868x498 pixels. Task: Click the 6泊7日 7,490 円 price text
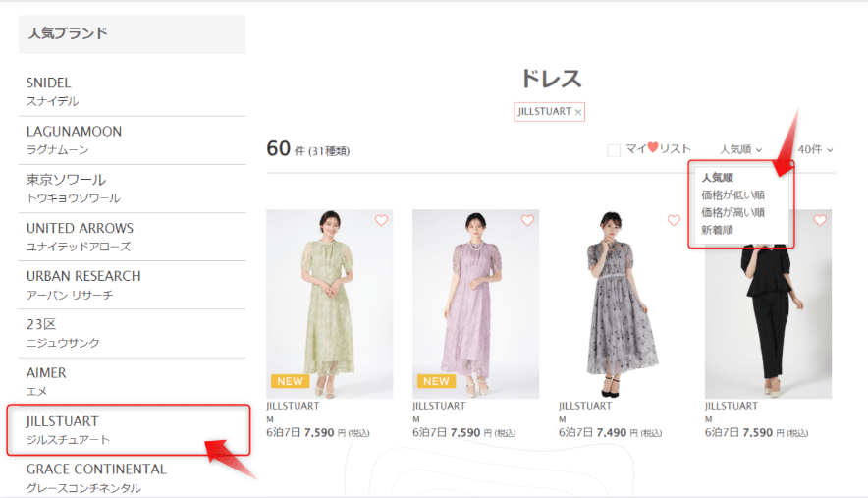610,432
